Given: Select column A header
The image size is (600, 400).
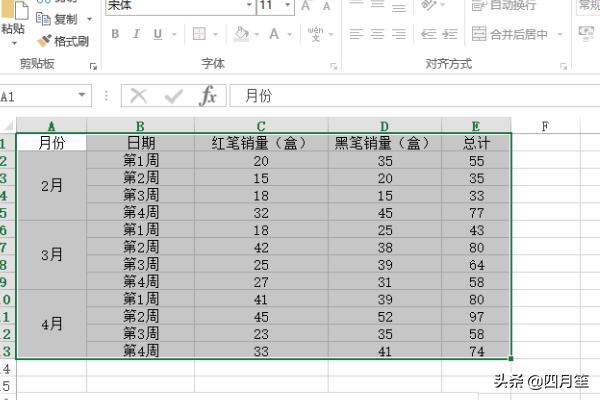Looking at the screenshot, I should pyautogui.click(x=52, y=126).
